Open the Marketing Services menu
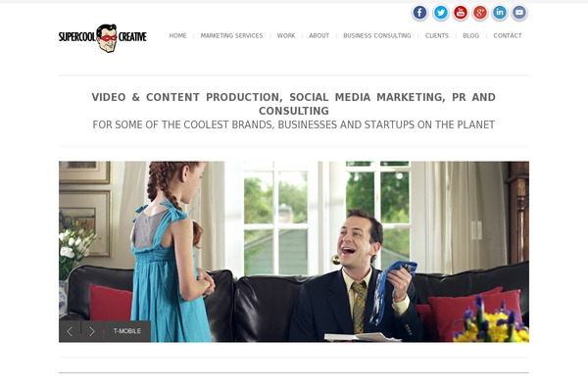This screenshot has height=392, width=588. click(231, 35)
